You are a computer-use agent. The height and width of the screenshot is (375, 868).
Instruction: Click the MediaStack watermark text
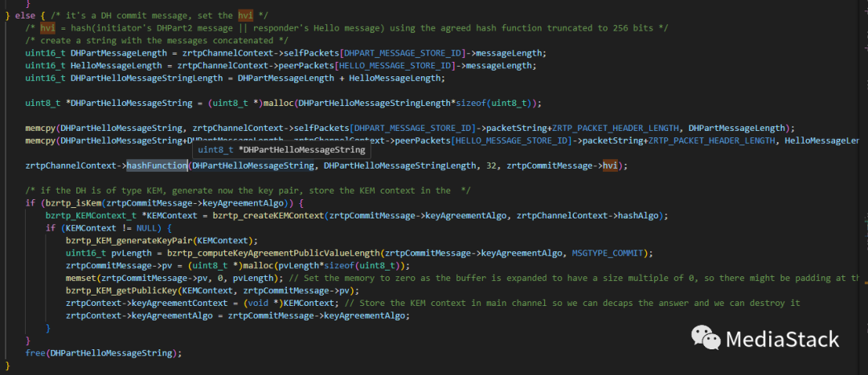[x=782, y=339]
